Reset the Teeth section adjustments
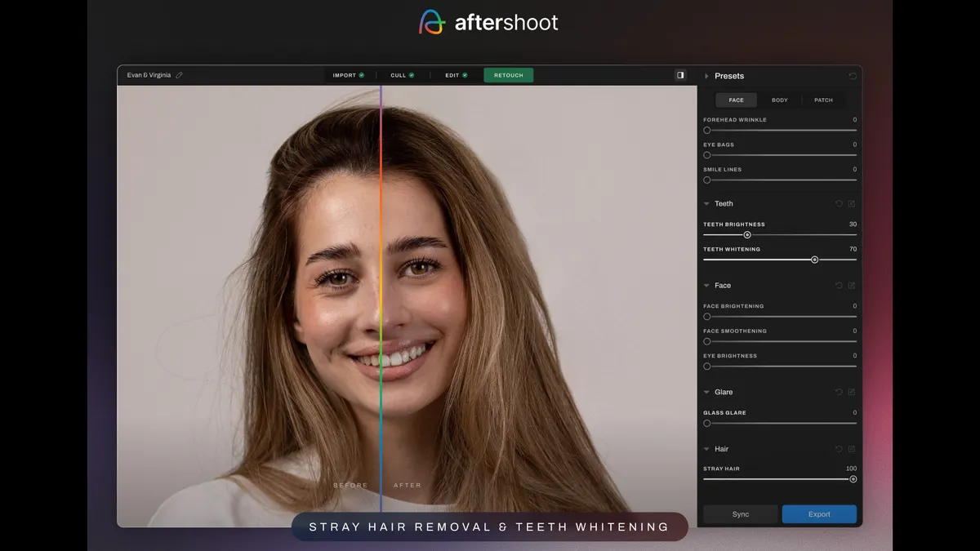Screen dimensions: 980x551 [839, 204]
